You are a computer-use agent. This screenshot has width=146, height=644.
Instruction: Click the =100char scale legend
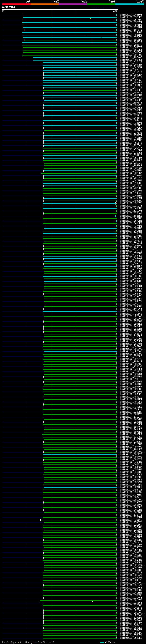pyautogui.click(x=109, y=642)
